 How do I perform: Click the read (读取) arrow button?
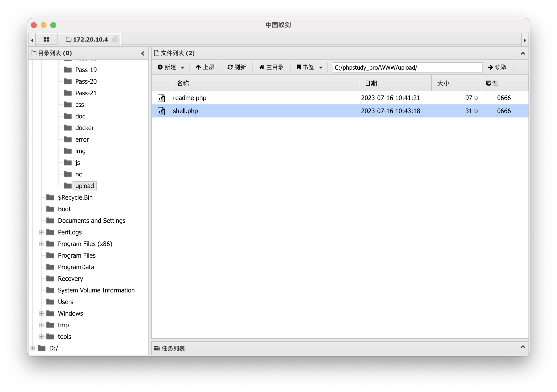tap(497, 67)
